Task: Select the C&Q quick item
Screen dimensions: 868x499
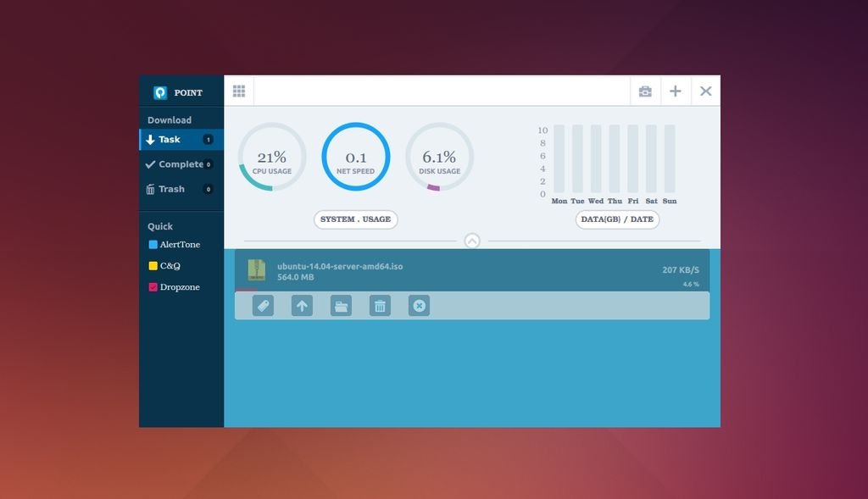Action: [164, 265]
